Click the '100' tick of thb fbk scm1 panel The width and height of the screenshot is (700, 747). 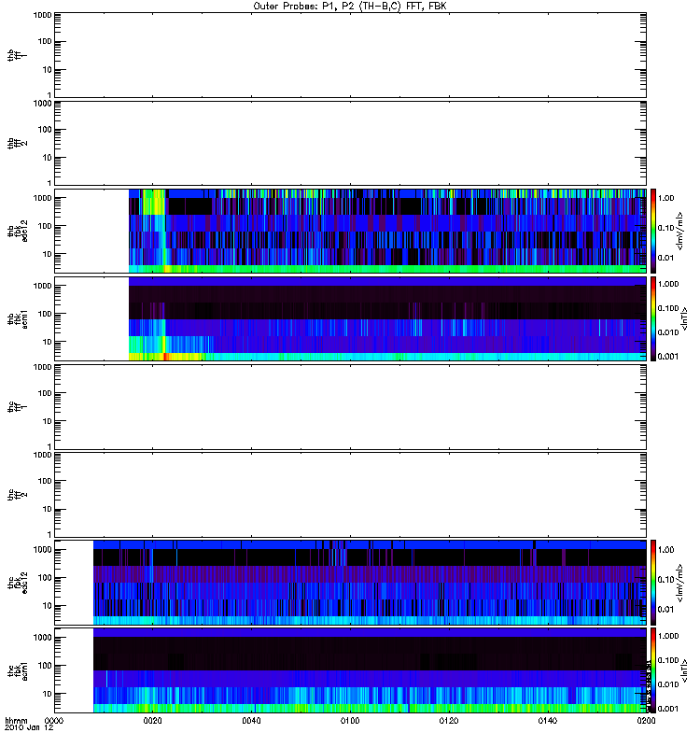44,314
